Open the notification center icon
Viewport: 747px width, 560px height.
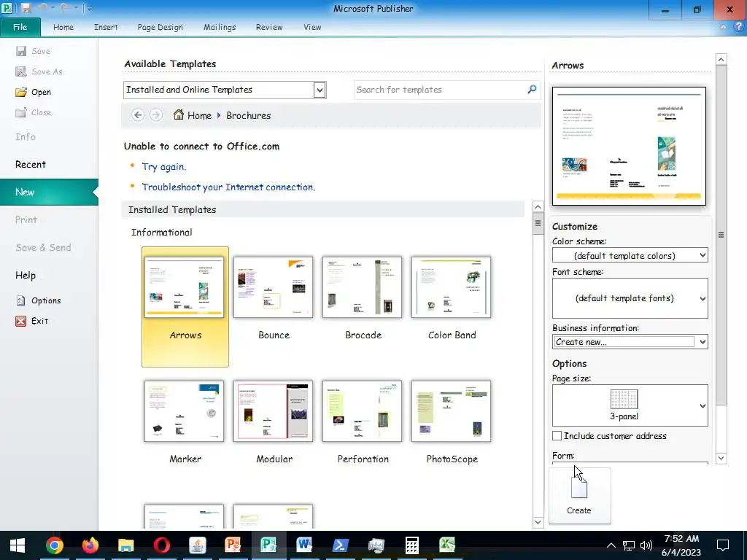point(723,545)
